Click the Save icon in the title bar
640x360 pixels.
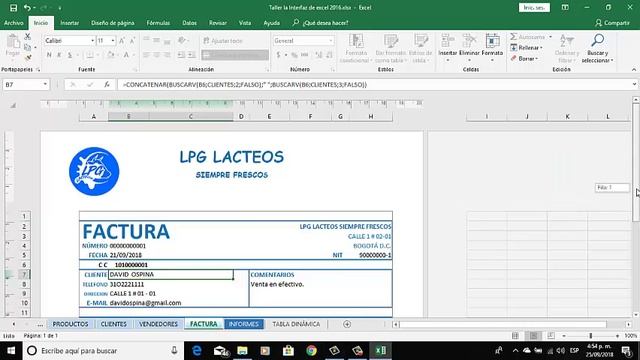click(x=13, y=8)
